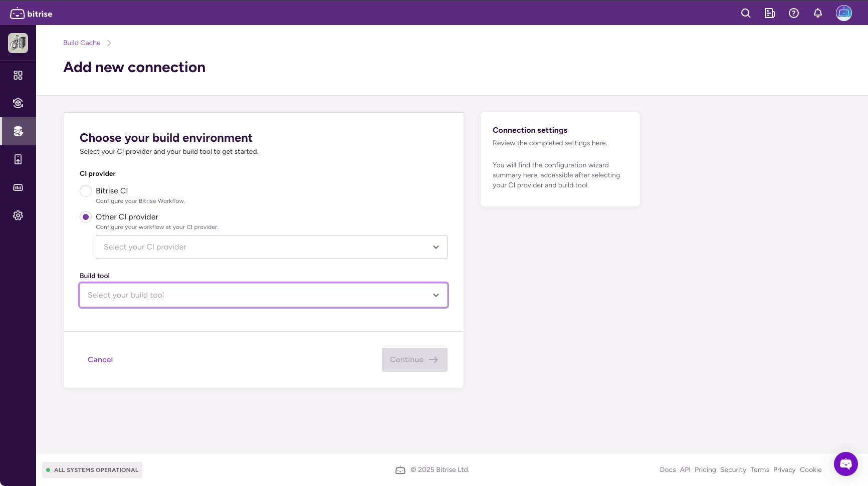Open the changelog news panel
Screen dimensions: 868x486
pos(770,13)
